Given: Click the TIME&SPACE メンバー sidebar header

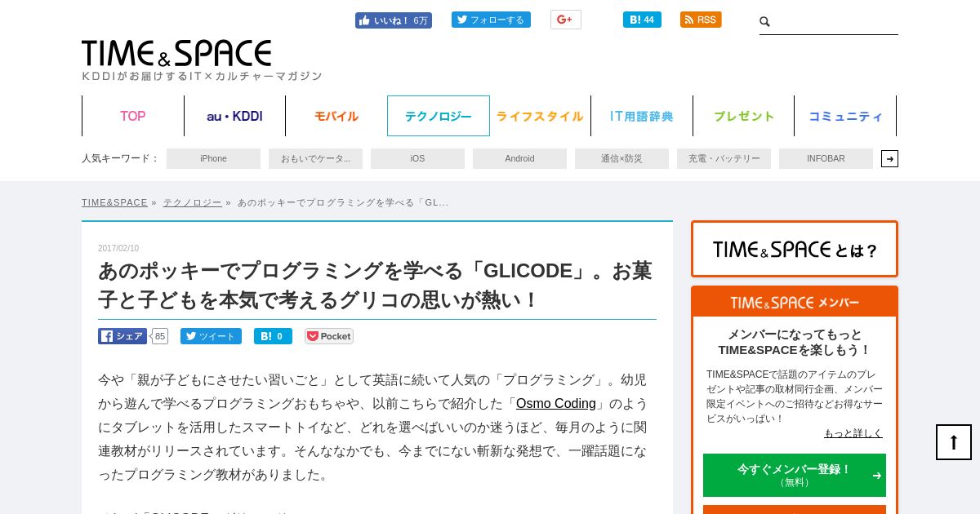Looking at the screenshot, I should click(795, 302).
